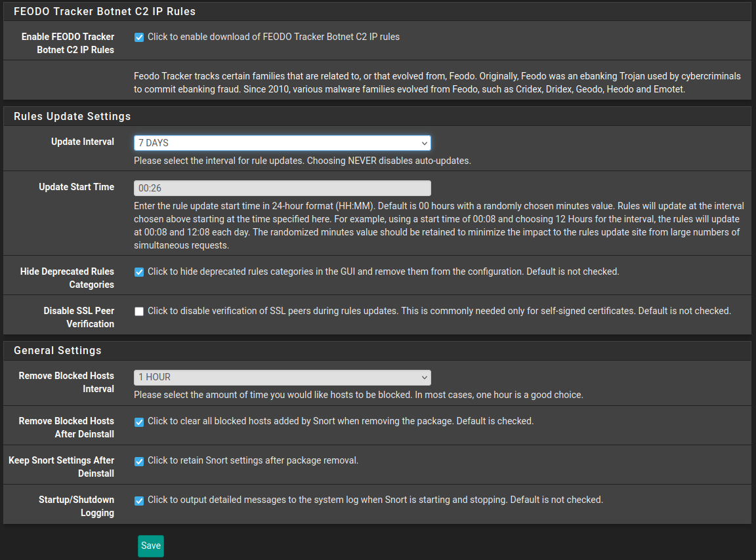Toggle Remove Blocked Hosts After Deinstall checkbox

[139, 422]
